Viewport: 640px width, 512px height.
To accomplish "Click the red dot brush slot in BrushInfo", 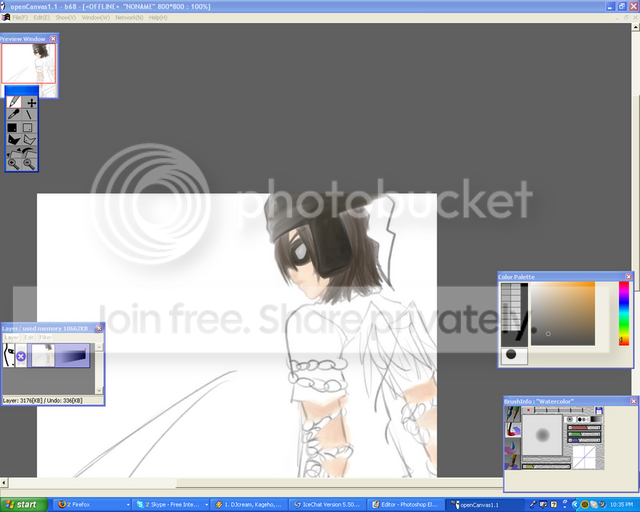I will tap(528, 410).
